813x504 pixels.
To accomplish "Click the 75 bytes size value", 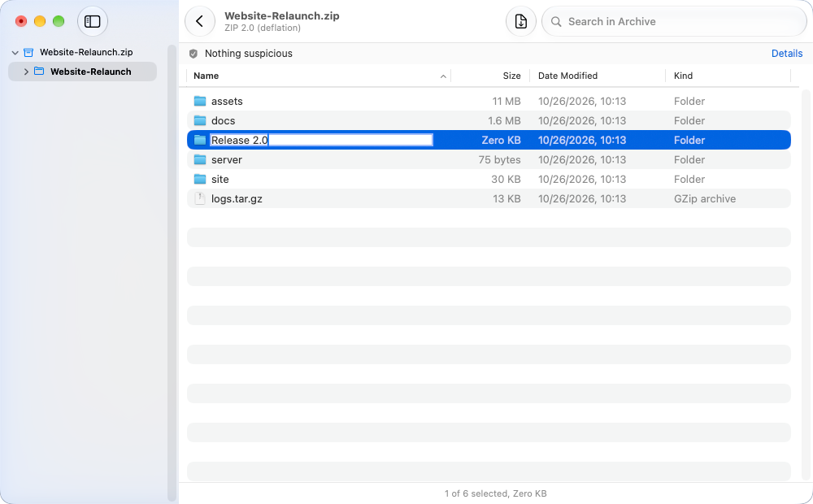I will click(499, 159).
